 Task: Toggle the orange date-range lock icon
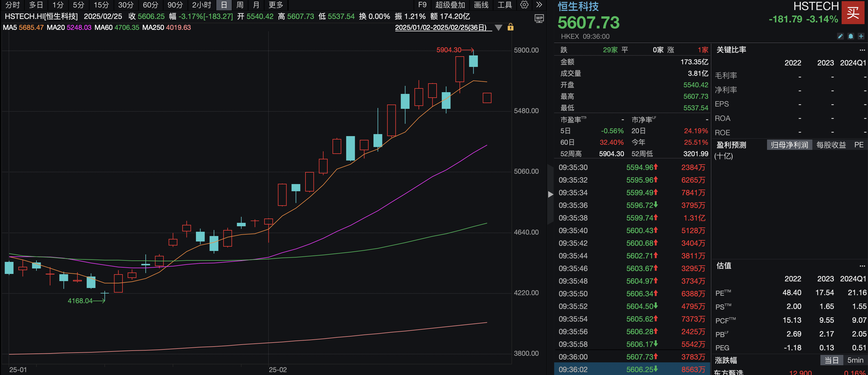[x=511, y=27]
